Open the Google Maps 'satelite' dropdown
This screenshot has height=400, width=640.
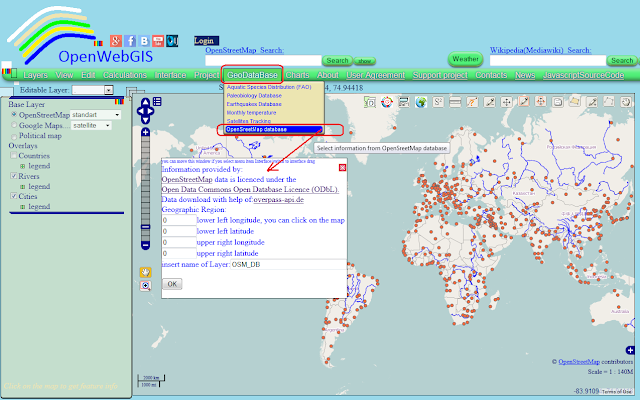91,125
